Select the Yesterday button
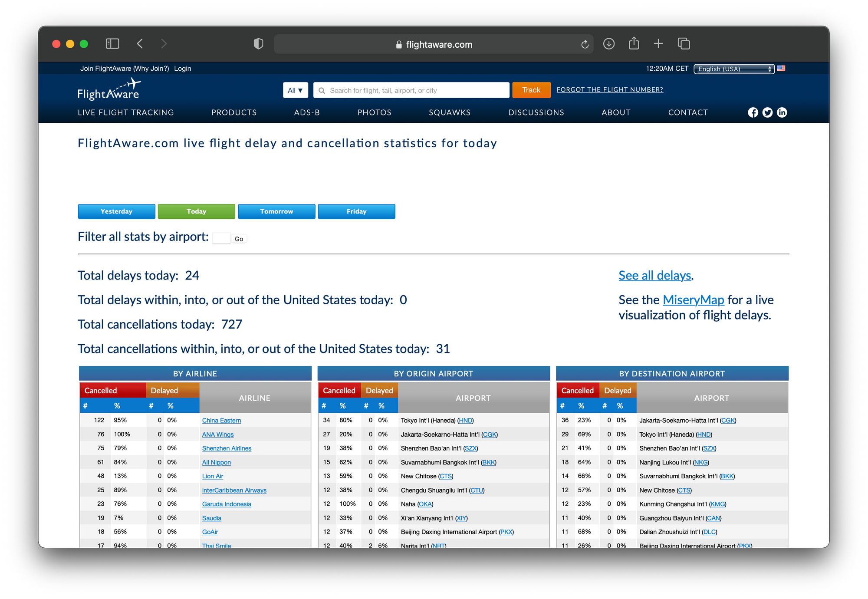Screen dimensions: 868x599 [116, 211]
